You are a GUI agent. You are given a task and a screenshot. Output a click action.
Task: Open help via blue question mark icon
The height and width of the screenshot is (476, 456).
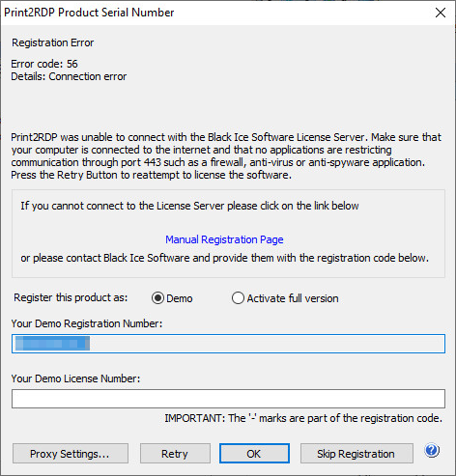[432, 450]
